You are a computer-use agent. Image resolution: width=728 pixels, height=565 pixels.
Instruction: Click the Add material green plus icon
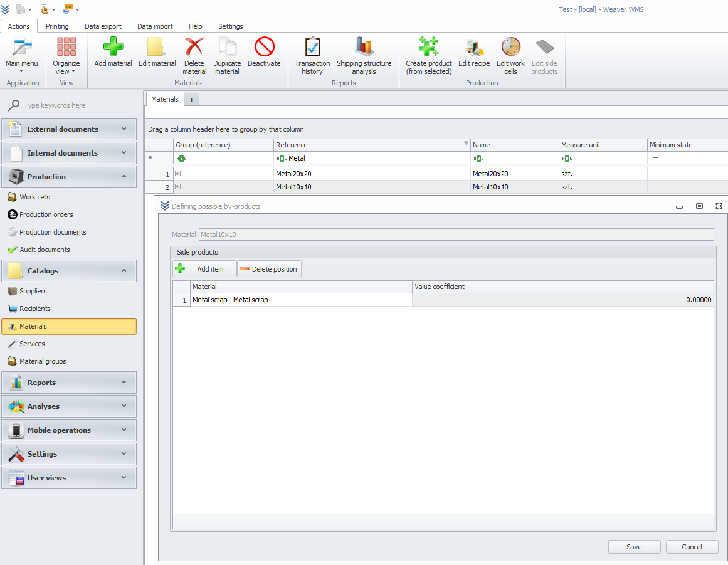(x=113, y=47)
